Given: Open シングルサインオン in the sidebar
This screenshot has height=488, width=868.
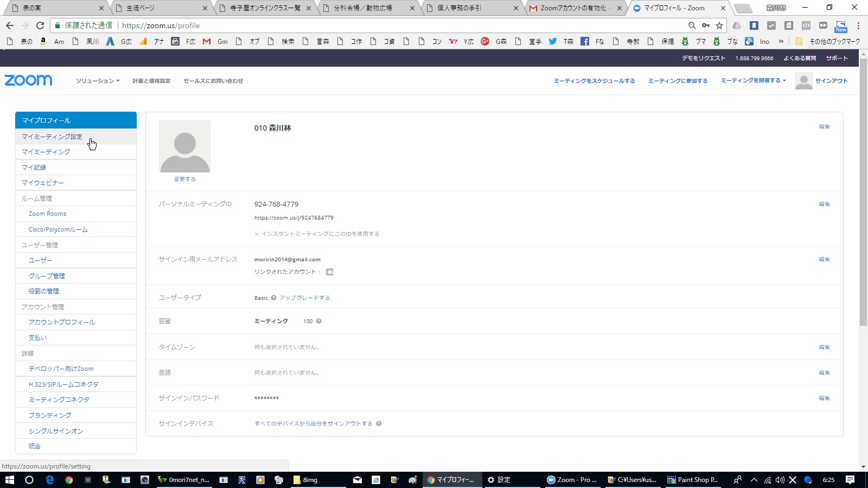Looking at the screenshot, I should coord(76,431).
